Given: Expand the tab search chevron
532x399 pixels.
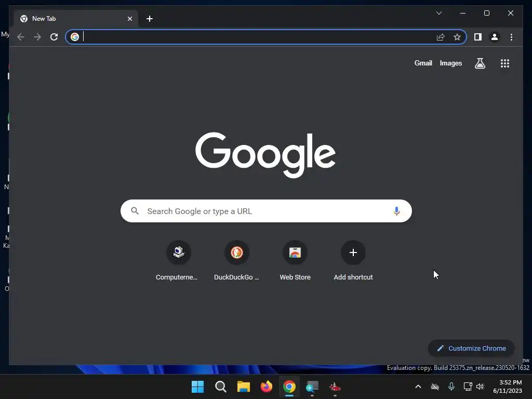Looking at the screenshot, I should [438, 13].
